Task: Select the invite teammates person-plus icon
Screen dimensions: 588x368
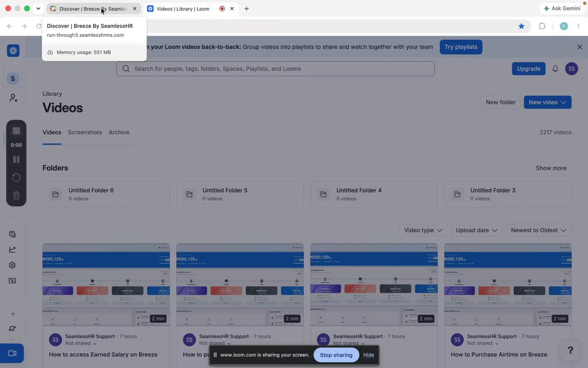Action: coord(13,98)
